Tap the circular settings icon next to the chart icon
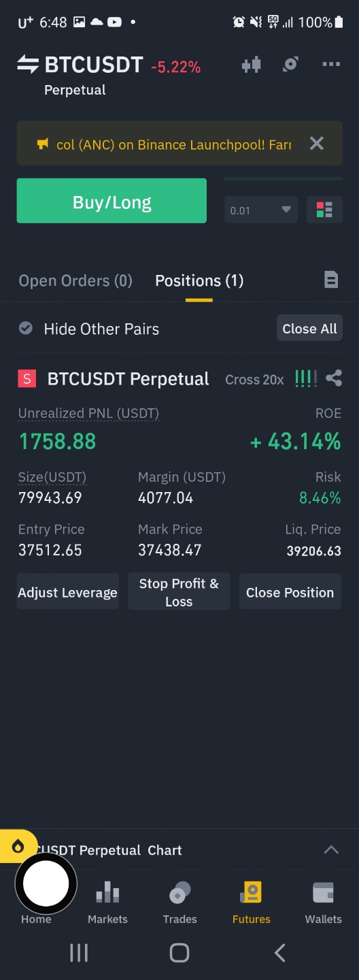Viewport: 359px width, 980px height. point(291,64)
